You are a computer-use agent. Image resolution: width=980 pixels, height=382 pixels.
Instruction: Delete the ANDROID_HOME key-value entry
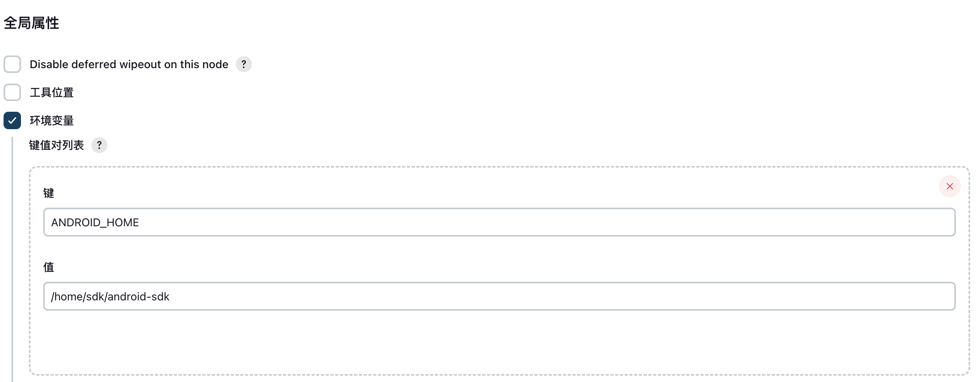coord(950,186)
